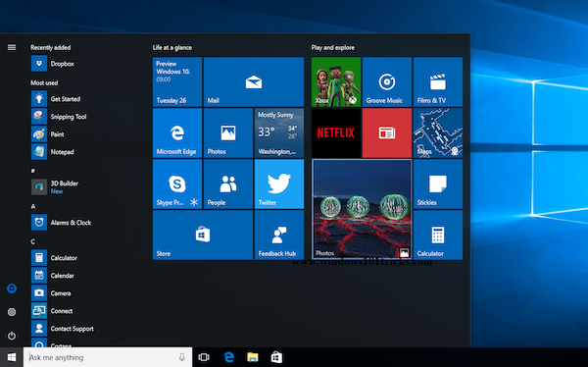Open the small Photos tile
This screenshot has width=588, height=367.
[x=228, y=133]
